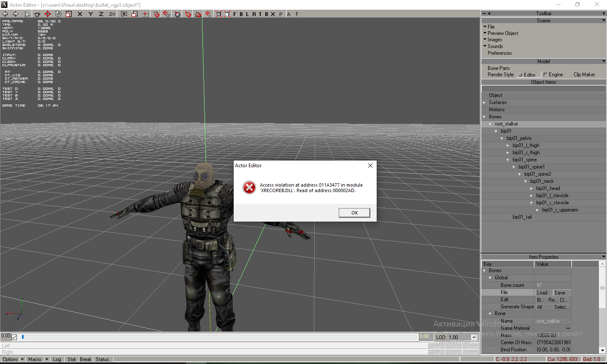Toggle the grid snap icon
This screenshot has width=607, height=364.
[x=145, y=14]
